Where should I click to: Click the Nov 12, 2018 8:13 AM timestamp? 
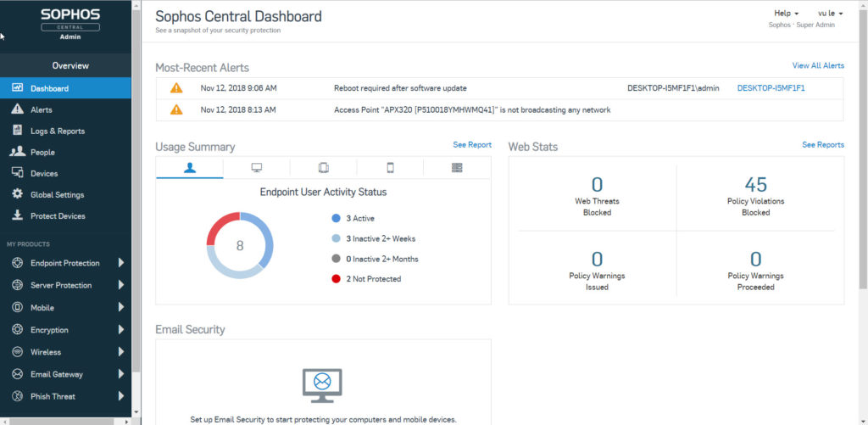pos(238,109)
